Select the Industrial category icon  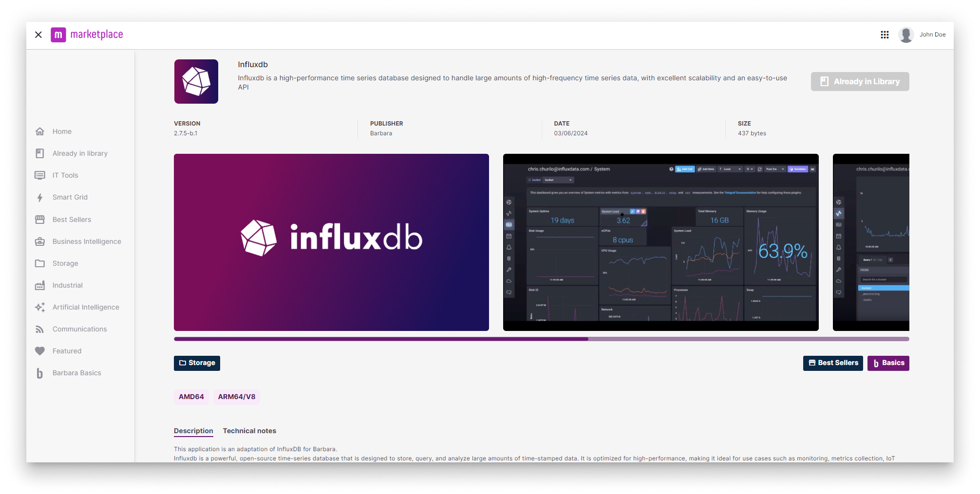[x=40, y=285]
